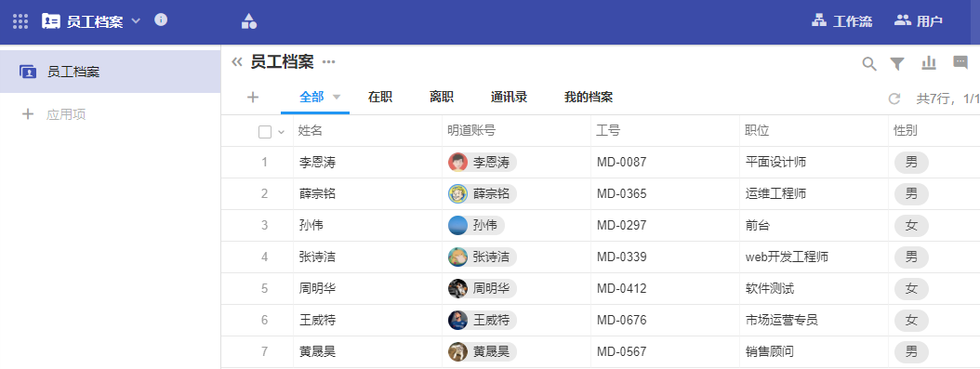This screenshot has height=369, width=980.
Task: Click the info icon beside 员工档案
Action: click(x=161, y=20)
